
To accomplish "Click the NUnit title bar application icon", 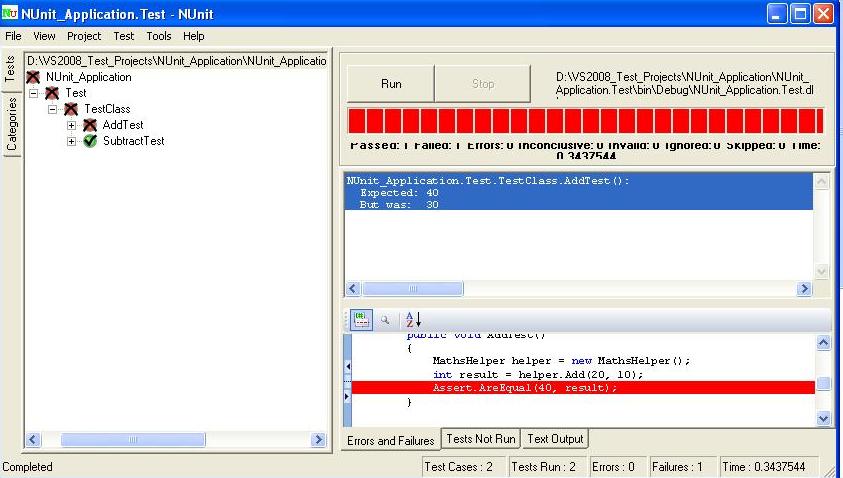I will pyautogui.click(x=10, y=13).
